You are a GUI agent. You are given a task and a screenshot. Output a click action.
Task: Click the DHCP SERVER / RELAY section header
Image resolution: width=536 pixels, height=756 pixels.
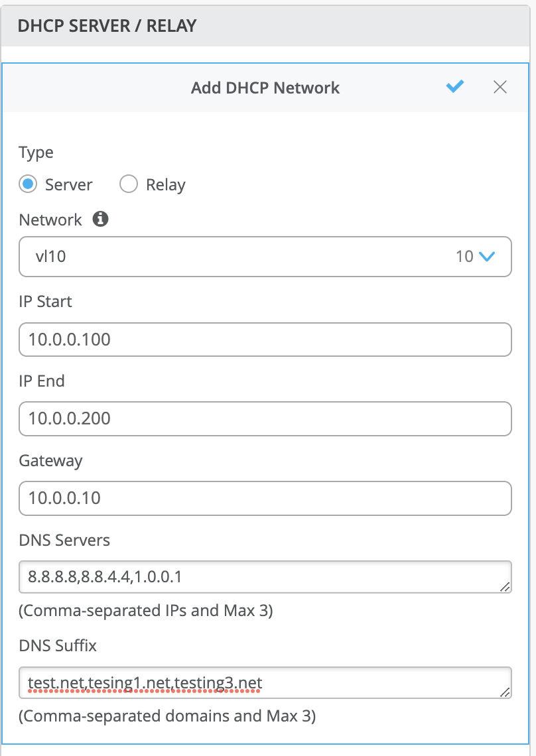(x=107, y=26)
